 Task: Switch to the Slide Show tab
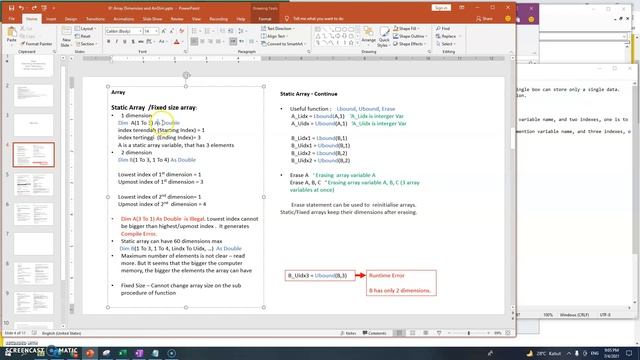152,19
